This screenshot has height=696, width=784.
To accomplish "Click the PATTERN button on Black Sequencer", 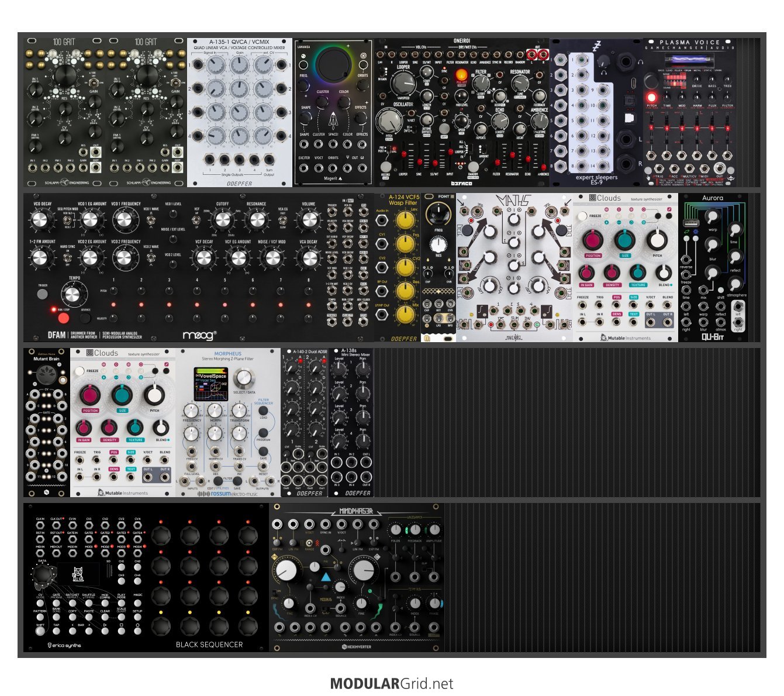I will pos(40,617).
